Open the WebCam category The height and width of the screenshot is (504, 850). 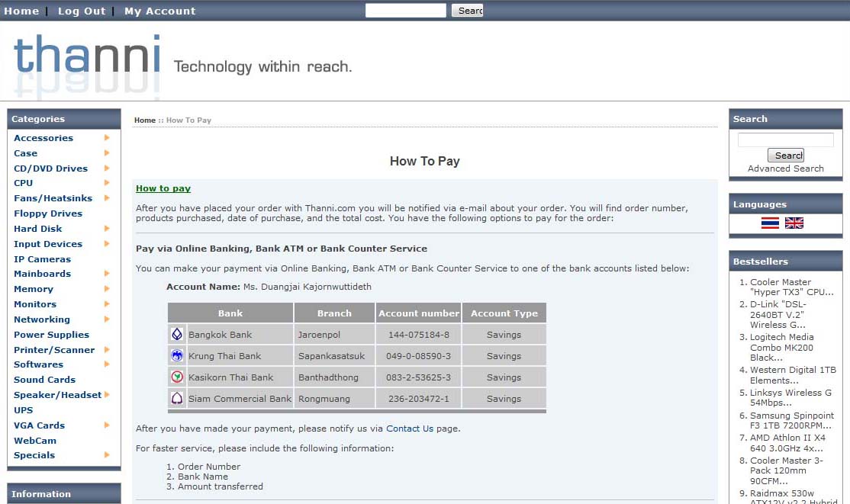[x=35, y=441]
